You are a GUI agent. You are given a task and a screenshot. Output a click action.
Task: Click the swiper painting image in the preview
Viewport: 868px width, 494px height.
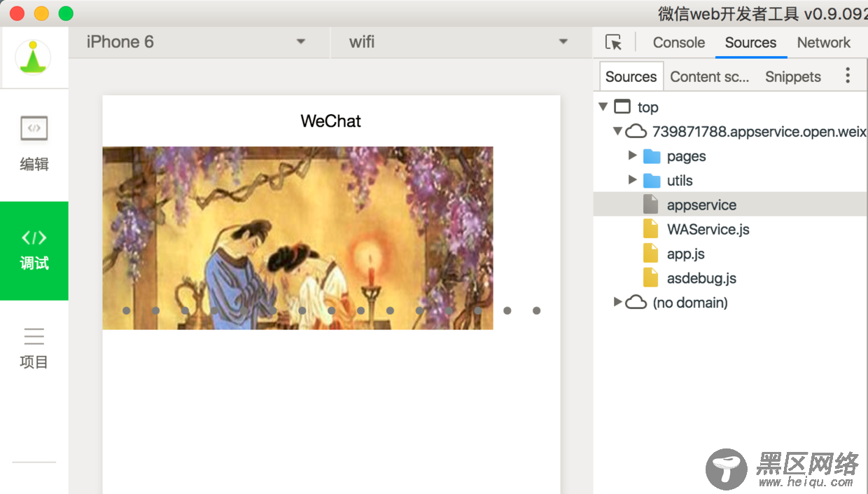[297, 238]
